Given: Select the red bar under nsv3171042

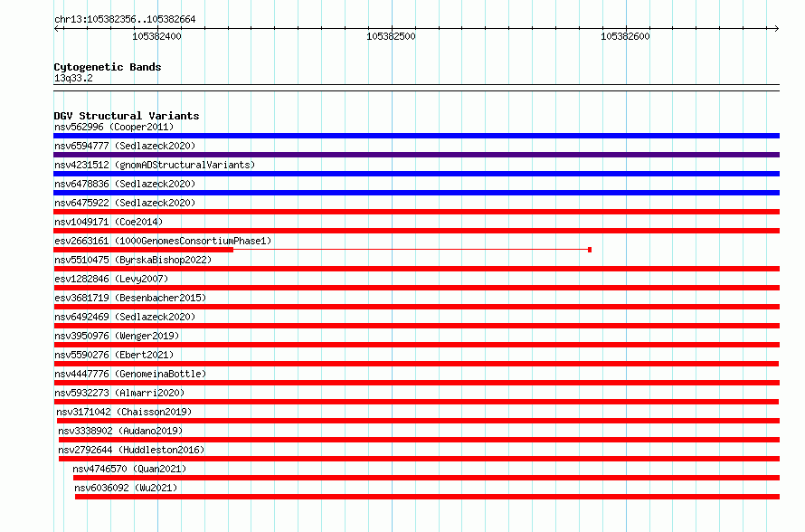Looking at the screenshot, I should point(418,421).
